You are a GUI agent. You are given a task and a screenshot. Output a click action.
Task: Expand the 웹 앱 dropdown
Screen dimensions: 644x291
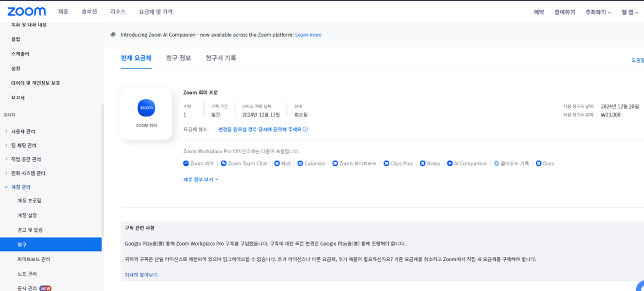pos(630,12)
